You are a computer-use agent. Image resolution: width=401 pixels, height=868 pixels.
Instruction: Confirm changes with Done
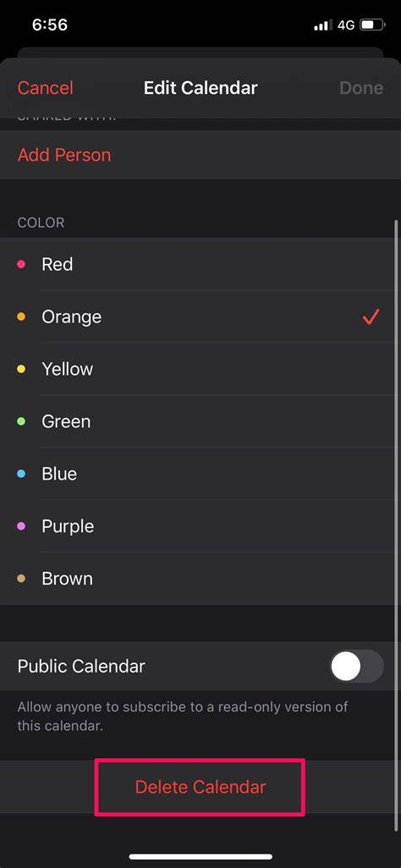pyautogui.click(x=361, y=88)
